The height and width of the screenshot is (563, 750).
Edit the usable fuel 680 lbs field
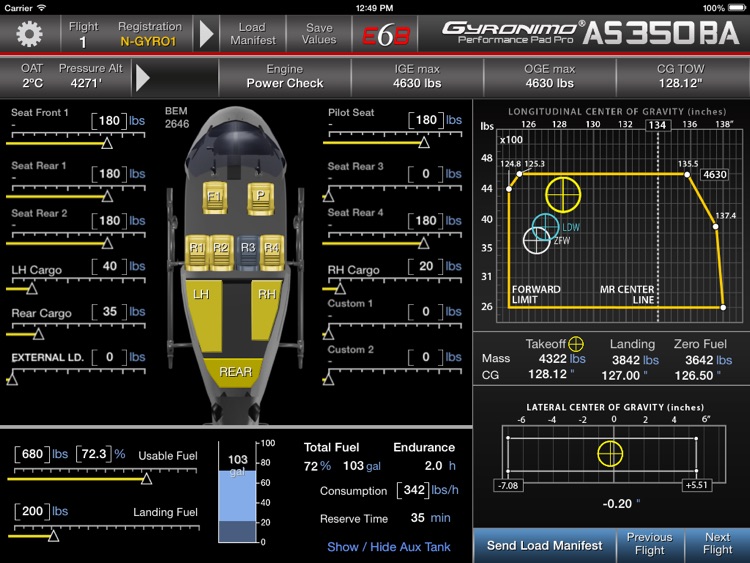pyautogui.click(x=32, y=454)
